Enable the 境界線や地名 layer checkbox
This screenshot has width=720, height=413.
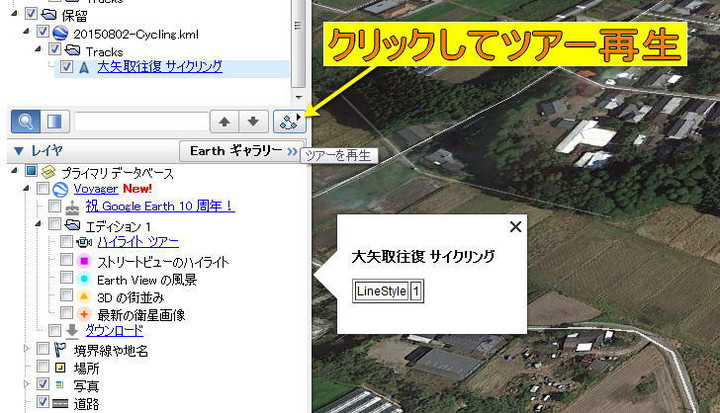click(x=43, y=350)
